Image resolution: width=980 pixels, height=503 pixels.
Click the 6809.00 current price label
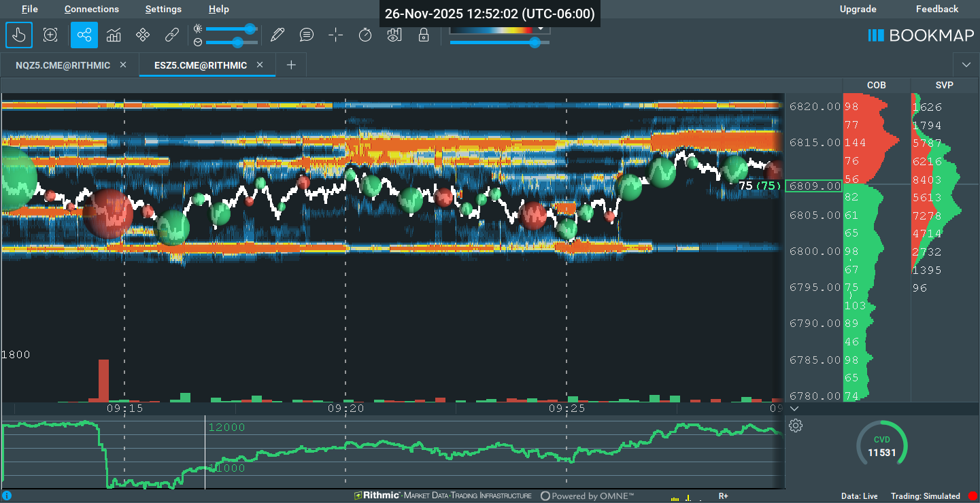[813, 186]
